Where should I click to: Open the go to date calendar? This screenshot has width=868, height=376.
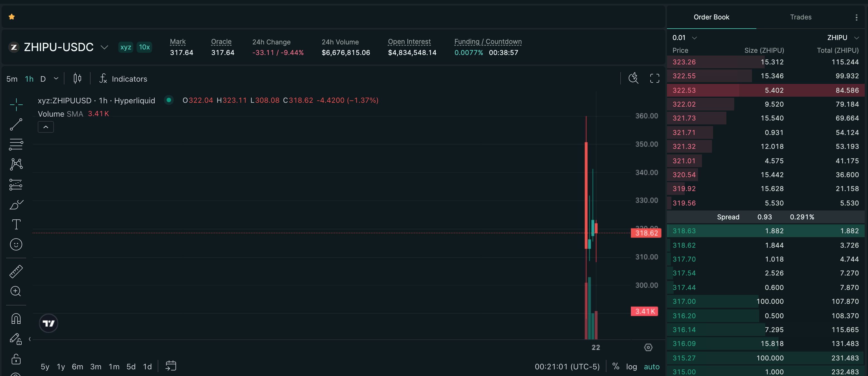171,366
